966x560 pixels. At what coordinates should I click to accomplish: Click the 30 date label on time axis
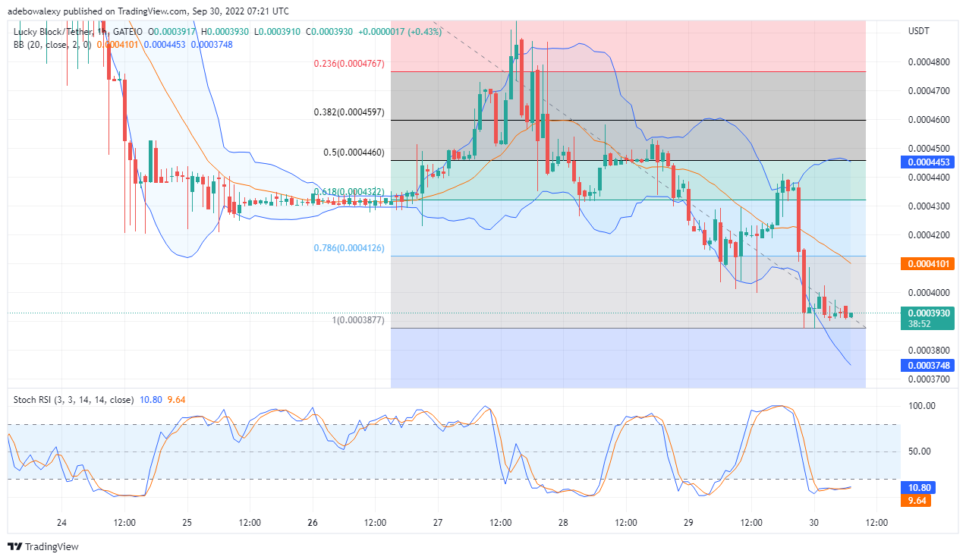tap(813, 523)
